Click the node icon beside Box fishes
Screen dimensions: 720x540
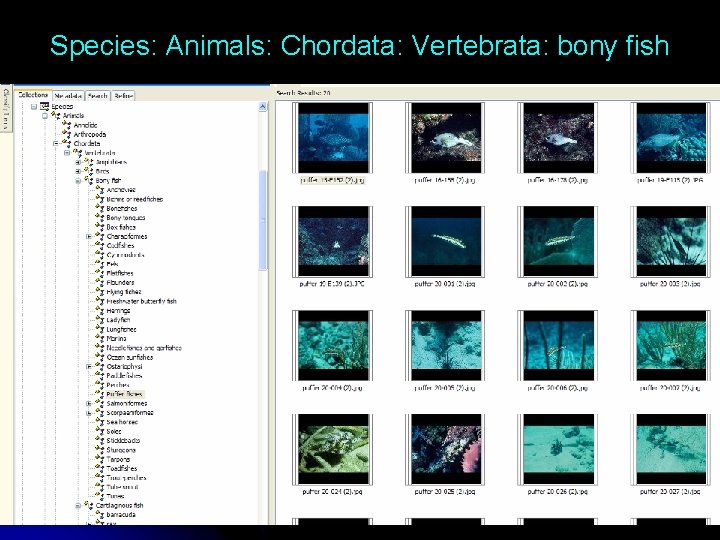coord(100,226)
